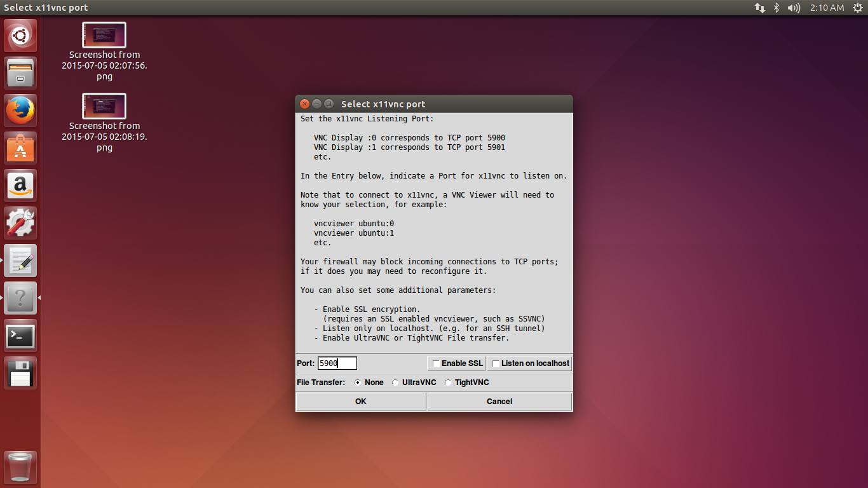The height and width of the screenshot is (488, 868).
Task: Open the sound volume indicator
Action: click(x=794, y=8)
